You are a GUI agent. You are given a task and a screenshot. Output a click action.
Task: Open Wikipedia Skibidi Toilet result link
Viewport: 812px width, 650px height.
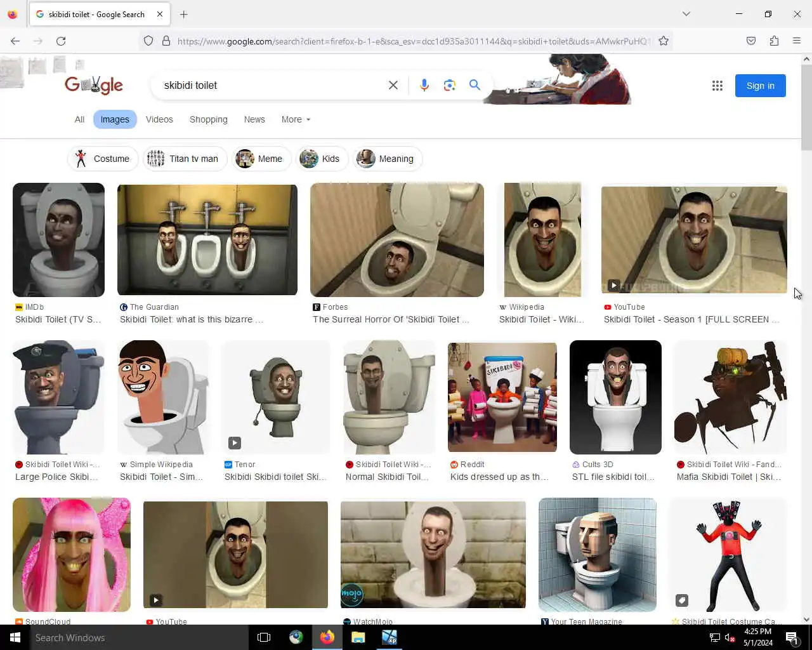pyautogui.click(x=541, y=319)
